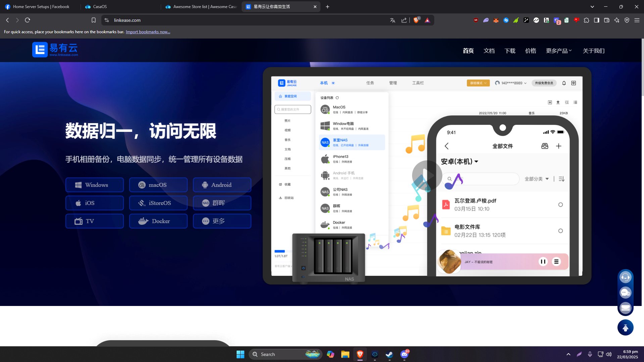Click the back-to-top arrow button
The height and width of the screenshot is (362, 644).
(625, 327)
